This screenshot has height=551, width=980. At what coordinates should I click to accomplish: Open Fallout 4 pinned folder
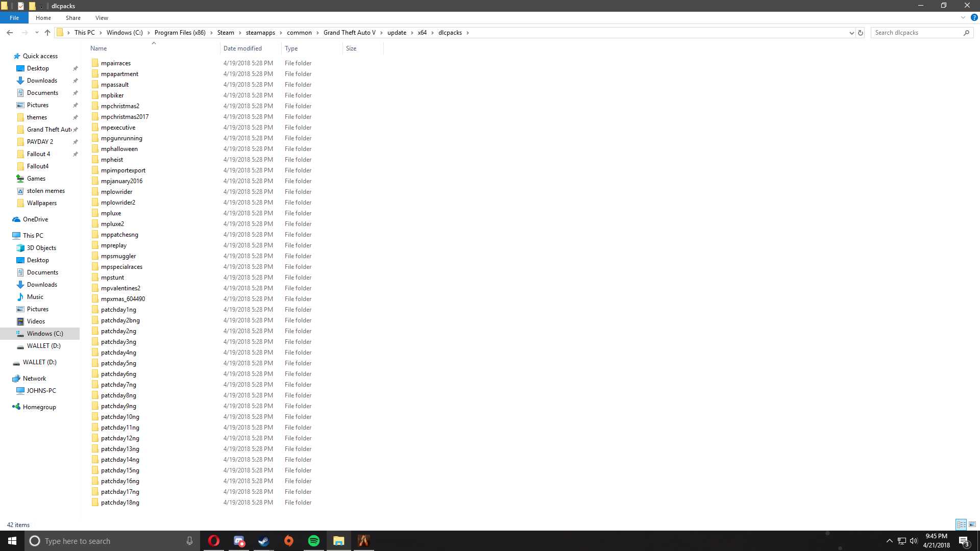click(x=38, y=154)
